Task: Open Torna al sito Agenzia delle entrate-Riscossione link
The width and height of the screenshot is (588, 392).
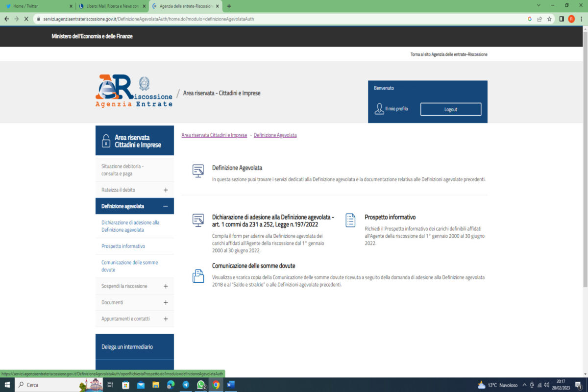Action: pos(448,54)
